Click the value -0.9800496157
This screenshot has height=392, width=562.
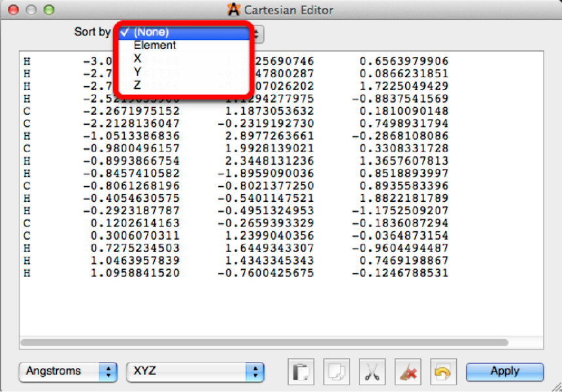131,148
